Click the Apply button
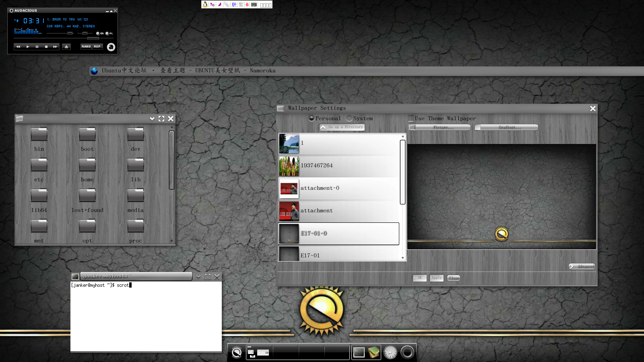This screenshot has width=644, height=362. pos(437,278)
